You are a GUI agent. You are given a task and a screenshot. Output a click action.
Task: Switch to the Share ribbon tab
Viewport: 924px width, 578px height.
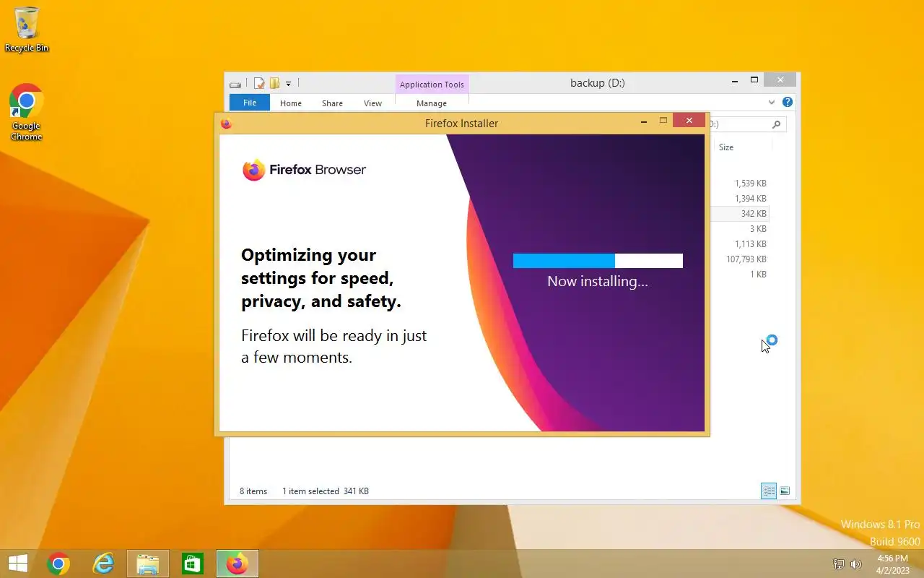tap(332, 103)
